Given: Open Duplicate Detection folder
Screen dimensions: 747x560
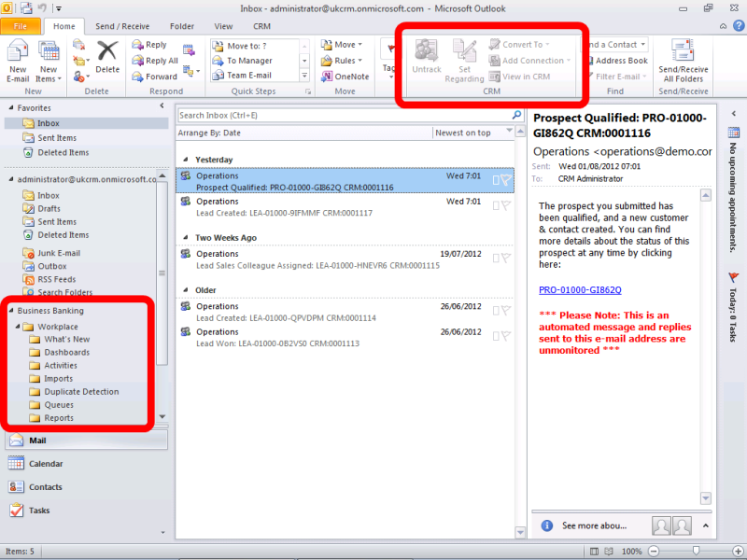Looking at the screenshot, I should tap(81, 391).
